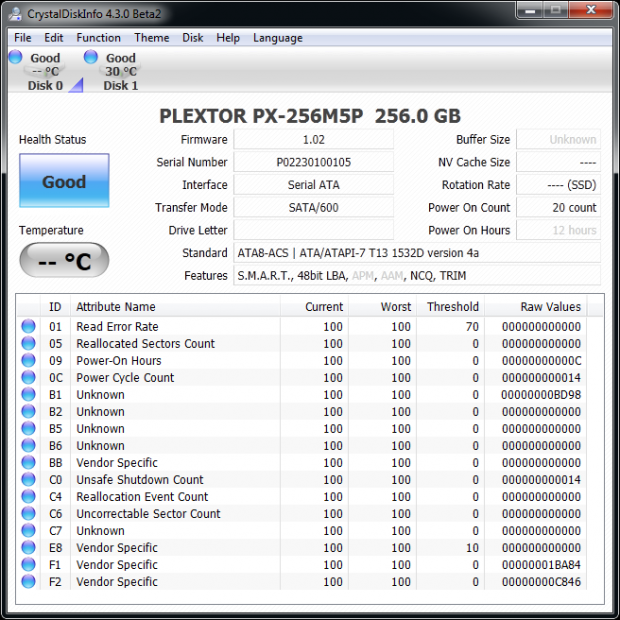620x620 pixels.
Task: Click the Rotation Rate field (SSD)
Action: tap(558, 185)
